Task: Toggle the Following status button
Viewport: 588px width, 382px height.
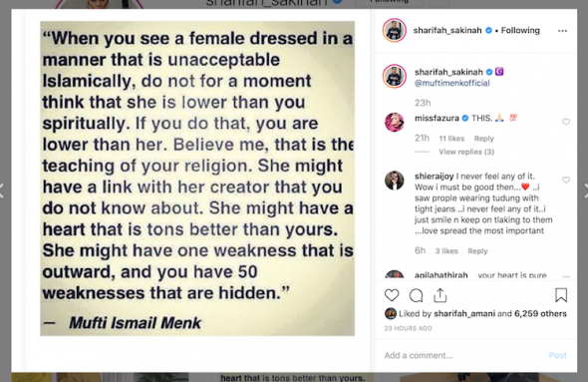Action: [520, 30]
